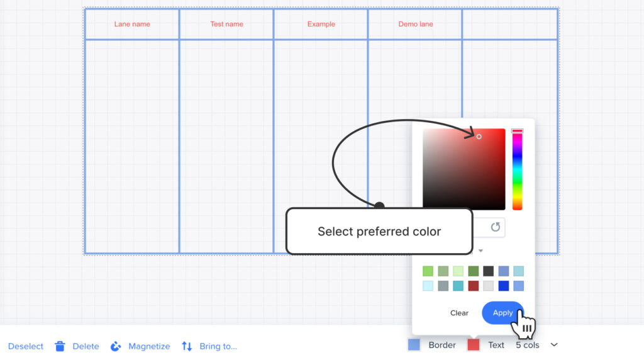Click Deselect in the bottom toolbar
The height and width of the screenshot is (362, 644).
[25, 346]
